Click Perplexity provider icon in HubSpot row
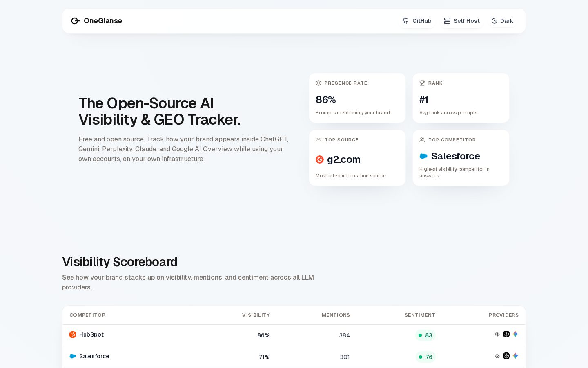This screenshot has height=368, width=588. (x=506, y=334)
